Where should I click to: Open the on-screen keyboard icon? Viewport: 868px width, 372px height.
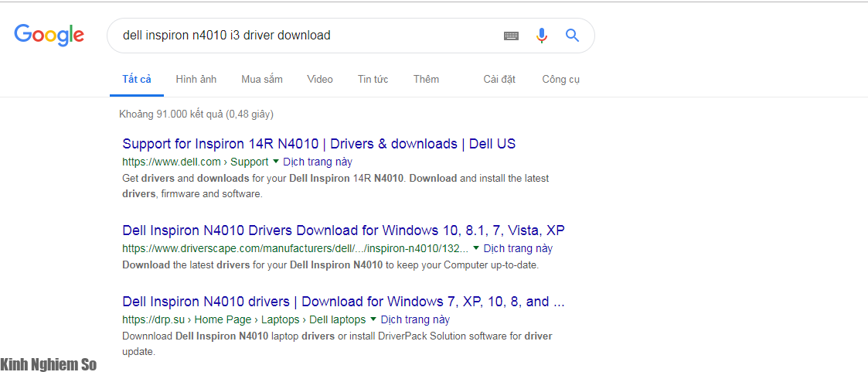tap(511, 36)
